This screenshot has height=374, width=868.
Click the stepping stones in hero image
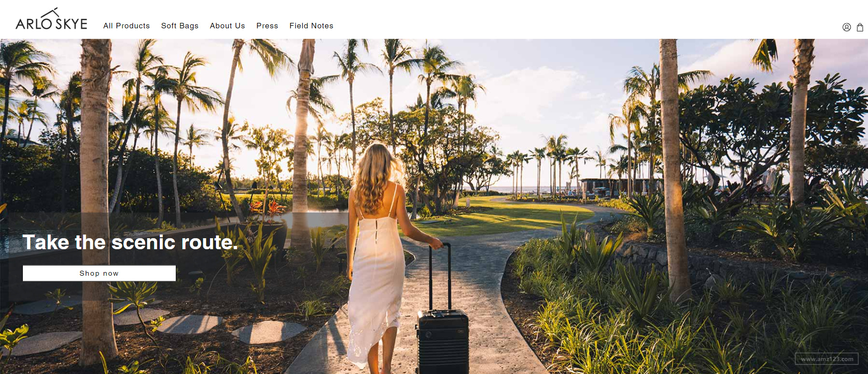[x=192, y=325]
